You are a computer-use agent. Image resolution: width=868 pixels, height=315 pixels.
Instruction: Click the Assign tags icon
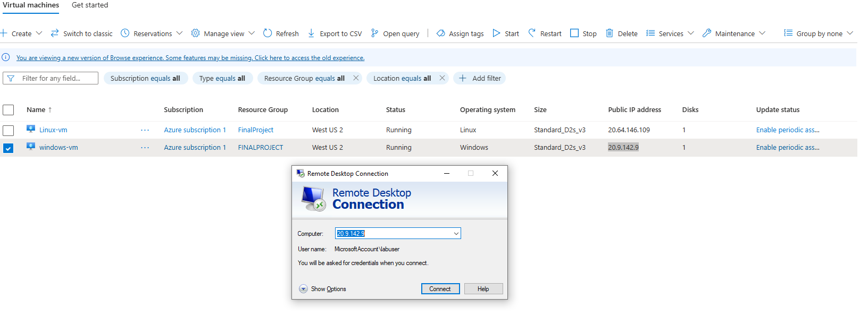(x=440, y=33)
